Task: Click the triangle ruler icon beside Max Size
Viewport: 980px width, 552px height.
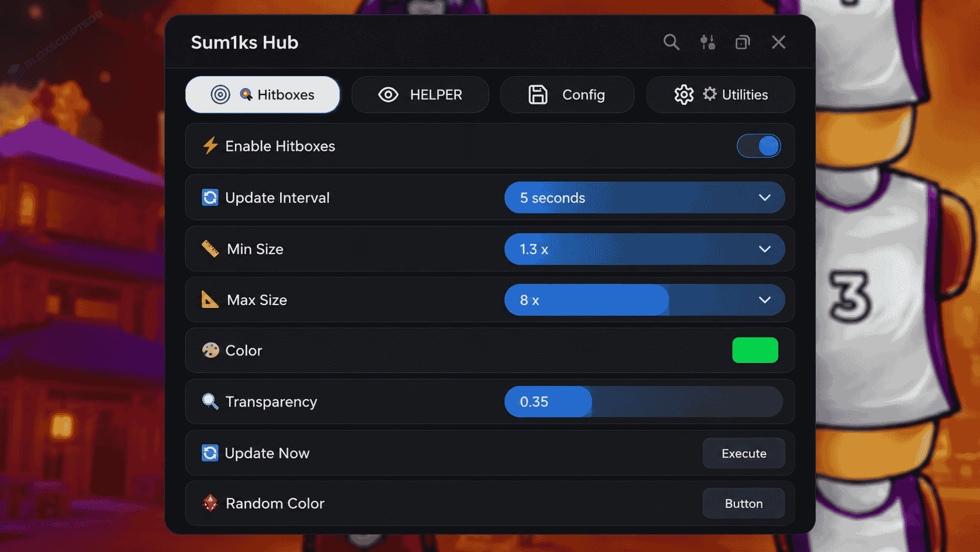Action: 210,299
